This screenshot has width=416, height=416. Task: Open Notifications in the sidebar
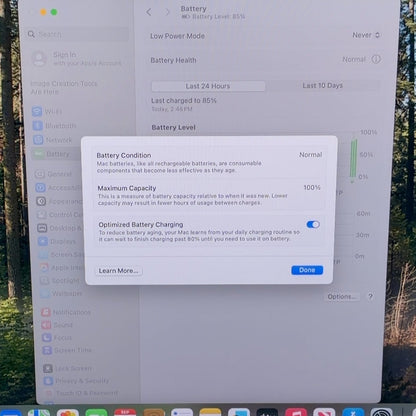pos(66,312)
